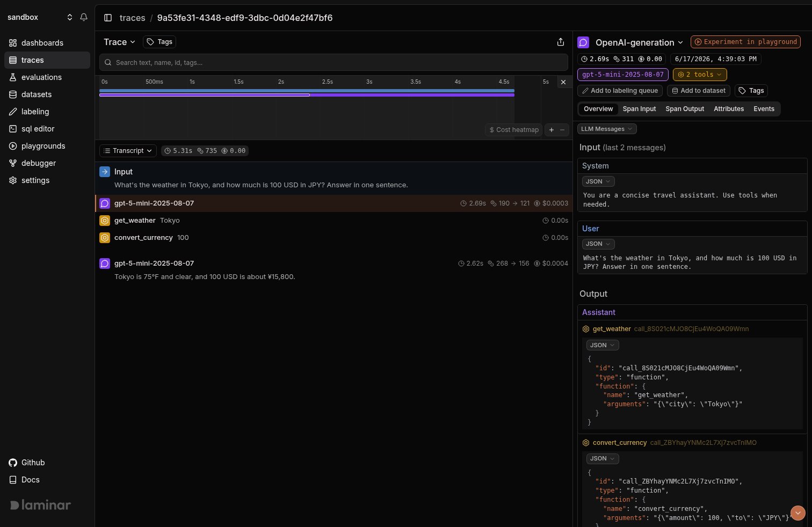Click Input arrow icon in transcript
812x527 pixels.
105,172
